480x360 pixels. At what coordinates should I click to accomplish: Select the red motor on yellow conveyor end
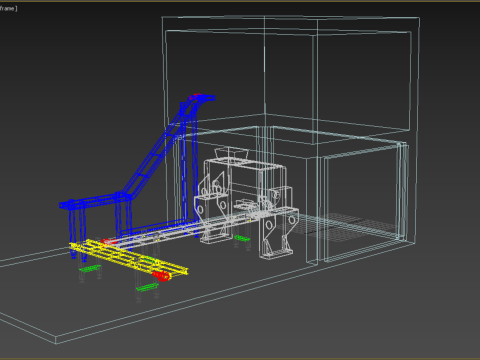(x=161, y=276)
